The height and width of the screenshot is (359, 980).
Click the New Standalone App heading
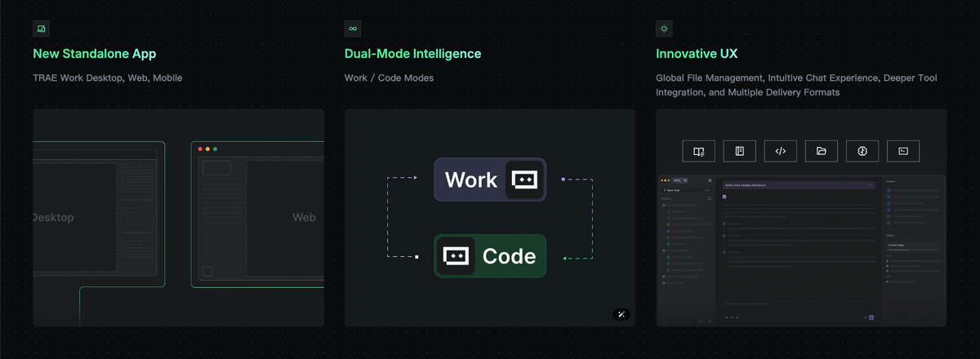click(95, 54)
